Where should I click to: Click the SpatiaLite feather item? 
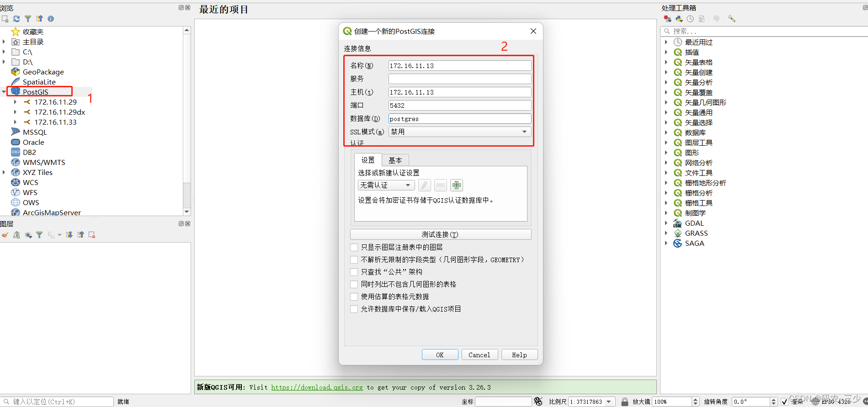coord(39,82)
